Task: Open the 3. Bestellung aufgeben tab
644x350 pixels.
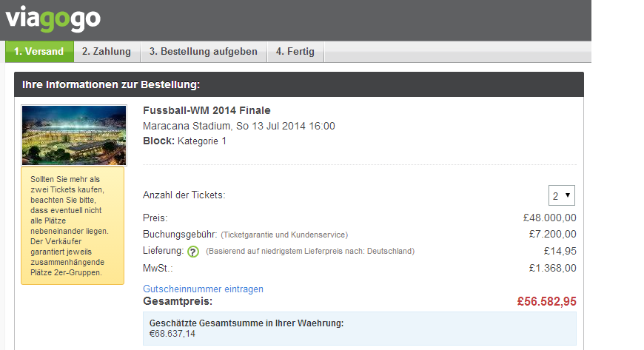Action: tap(204, 51)
